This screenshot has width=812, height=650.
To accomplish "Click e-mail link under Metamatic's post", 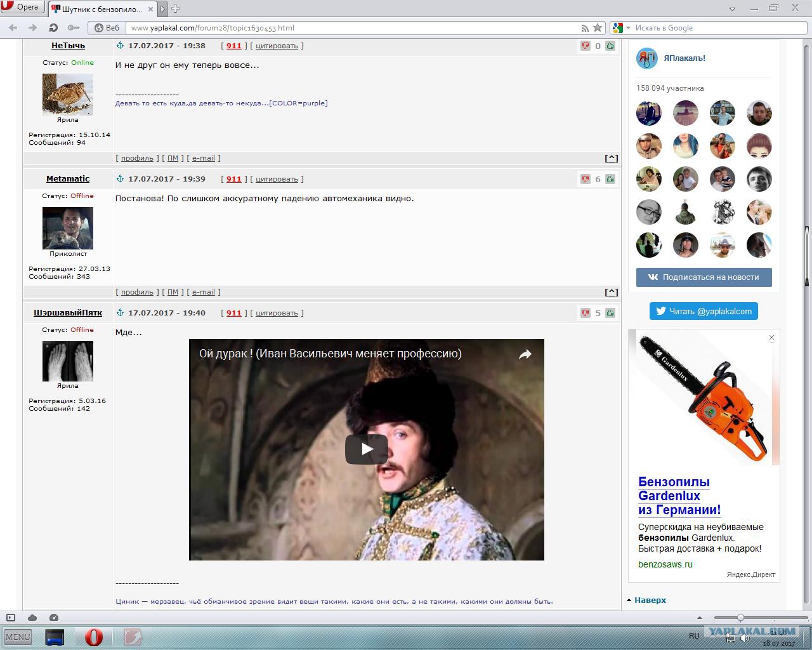I will (x=204, y=292).
